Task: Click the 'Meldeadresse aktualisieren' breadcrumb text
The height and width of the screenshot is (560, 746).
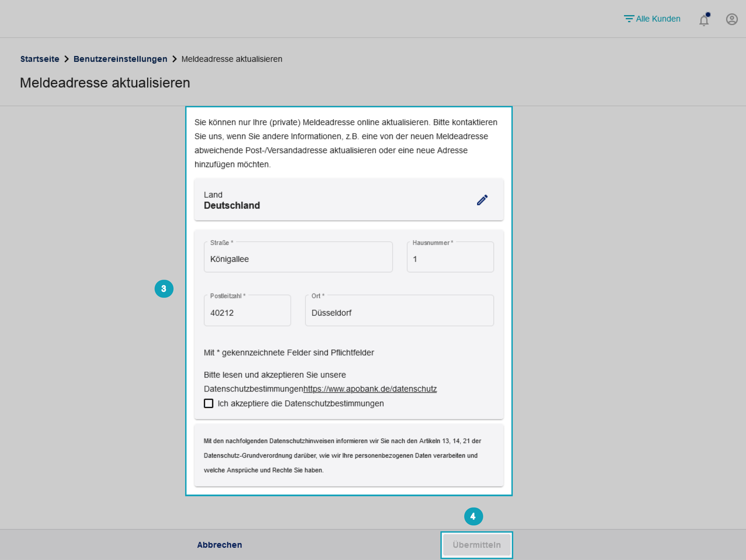Action: coord(232,59)
